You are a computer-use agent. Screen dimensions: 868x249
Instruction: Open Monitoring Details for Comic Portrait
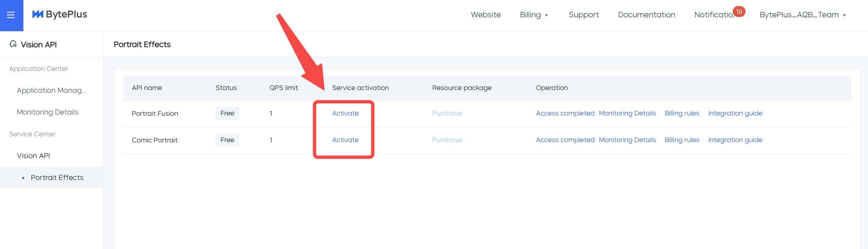(x=627, y=140)
